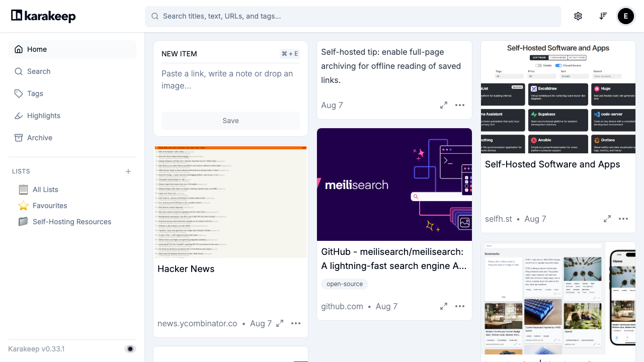The image size is (644, 362).
Task: Focus the search titles and tags field
Action: click(x=353, y=16)
